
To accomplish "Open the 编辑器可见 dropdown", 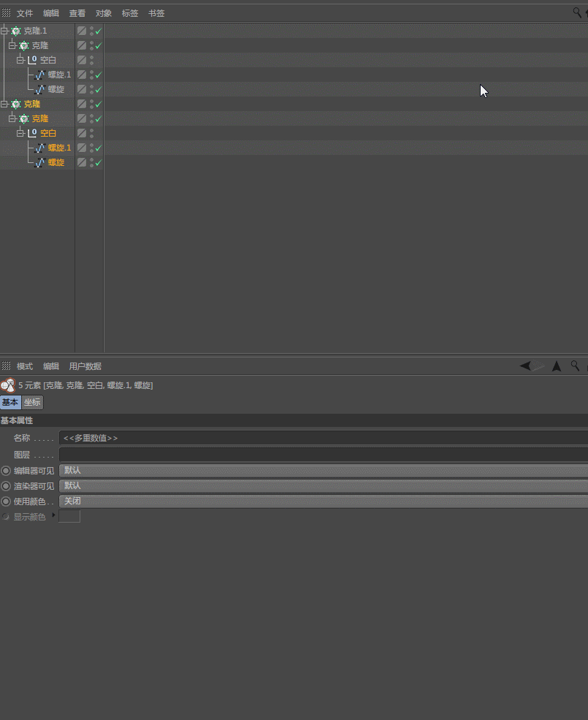I will point(323,470).
